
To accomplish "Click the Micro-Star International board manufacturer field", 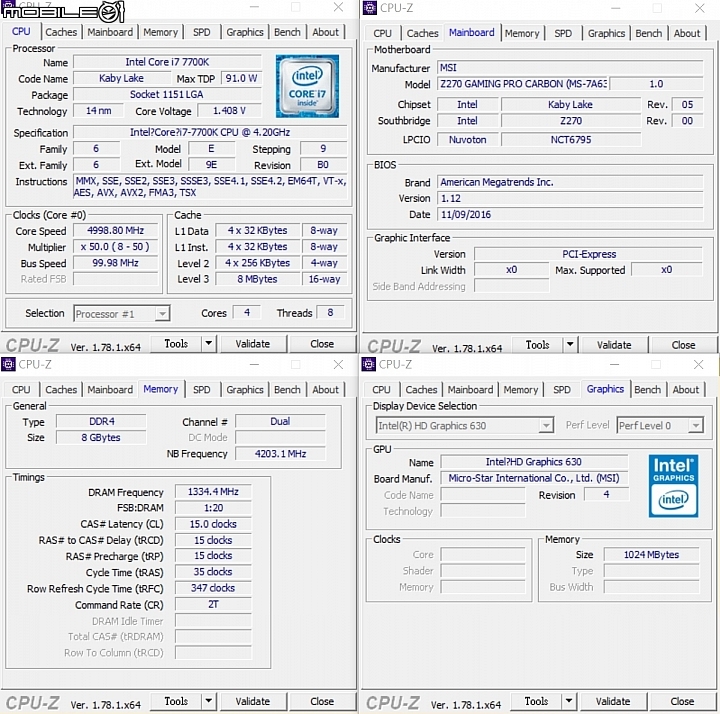I will (534, 478).
